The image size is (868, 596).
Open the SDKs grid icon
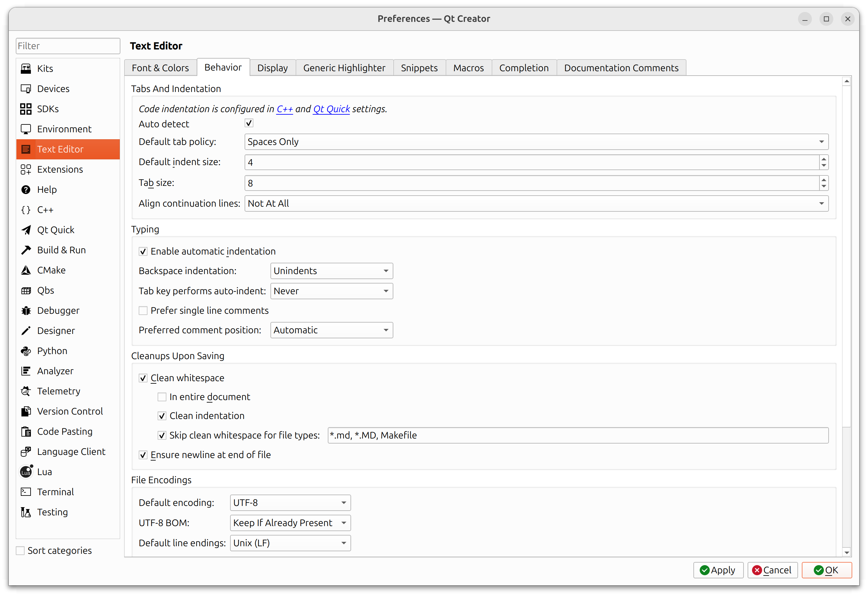26,109
